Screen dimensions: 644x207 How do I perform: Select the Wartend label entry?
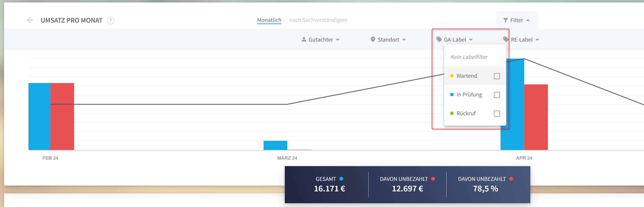pos(475,76)
